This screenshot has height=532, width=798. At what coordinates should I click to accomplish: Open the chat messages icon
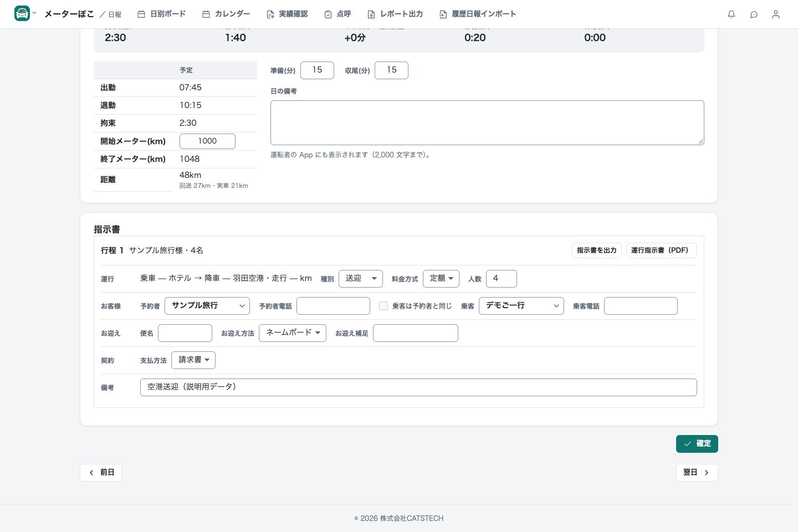(754, 14)
